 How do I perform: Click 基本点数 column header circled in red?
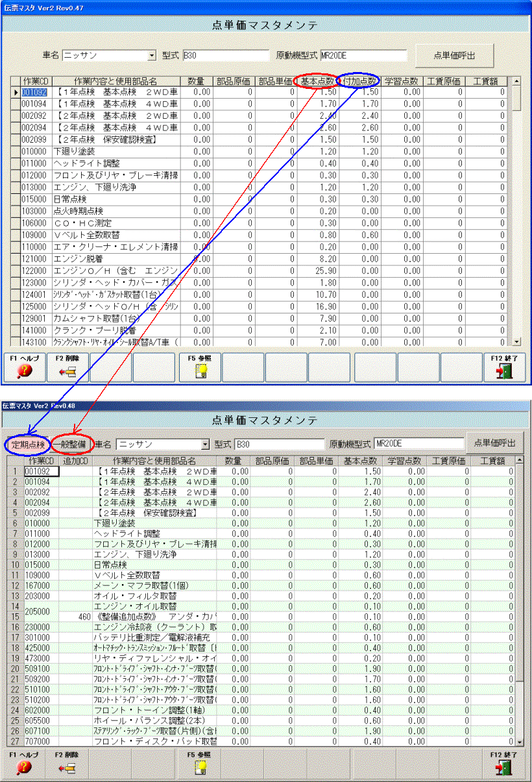(x=316, y=81)
